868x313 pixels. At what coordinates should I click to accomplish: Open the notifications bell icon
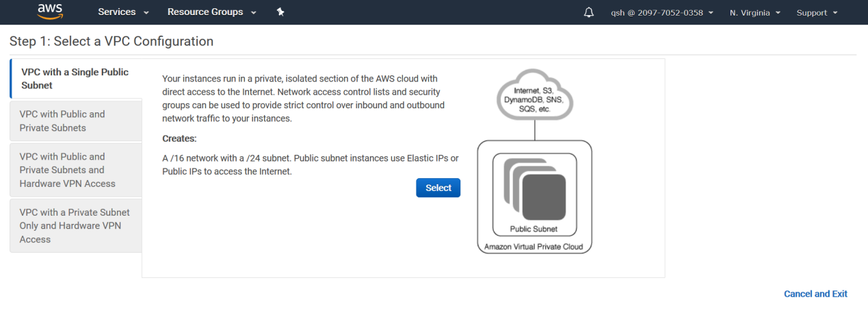click(589, 12)
